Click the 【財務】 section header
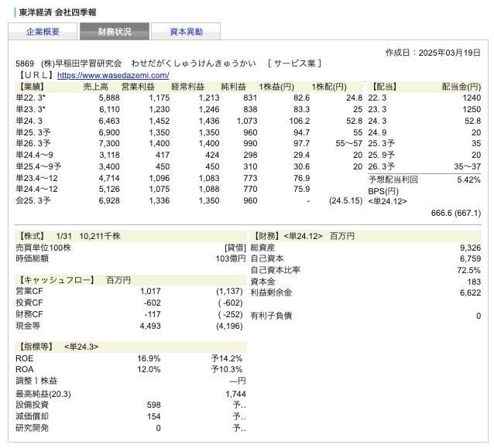The height and width of the screenshot is (448, 494). point(266,236)
